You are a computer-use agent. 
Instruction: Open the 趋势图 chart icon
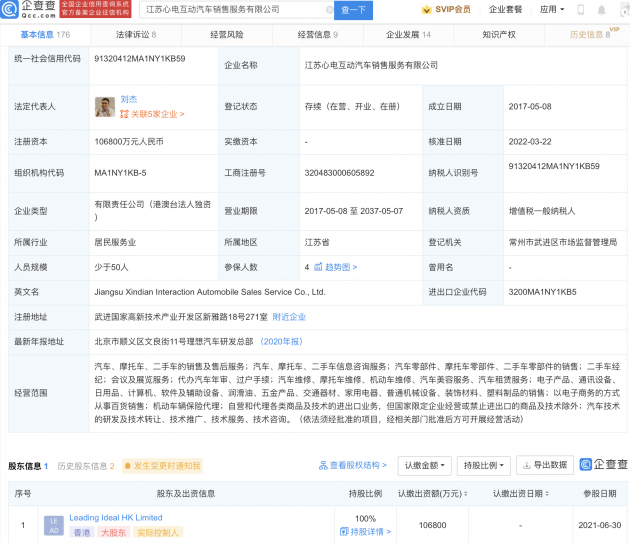pos(318,267)
